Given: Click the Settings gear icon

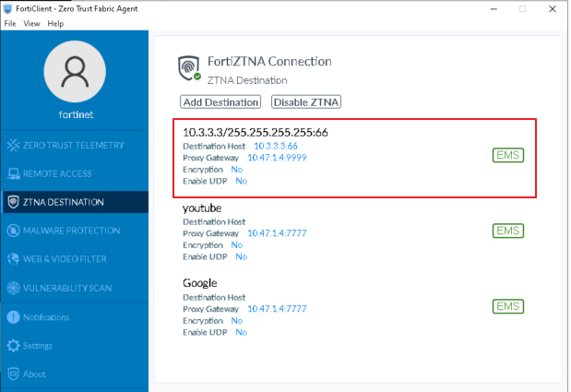Looking at the screenshot, I should click(13, 345).
